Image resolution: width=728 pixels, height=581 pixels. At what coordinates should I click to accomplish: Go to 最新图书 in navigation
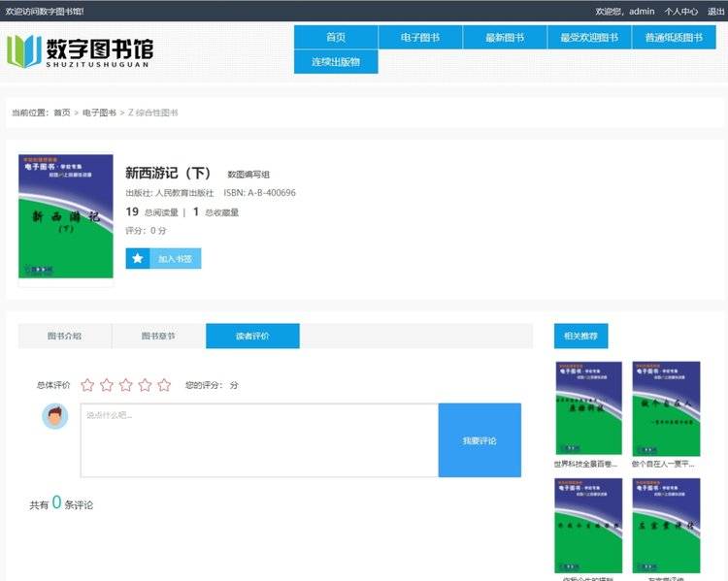click(504, 37)
